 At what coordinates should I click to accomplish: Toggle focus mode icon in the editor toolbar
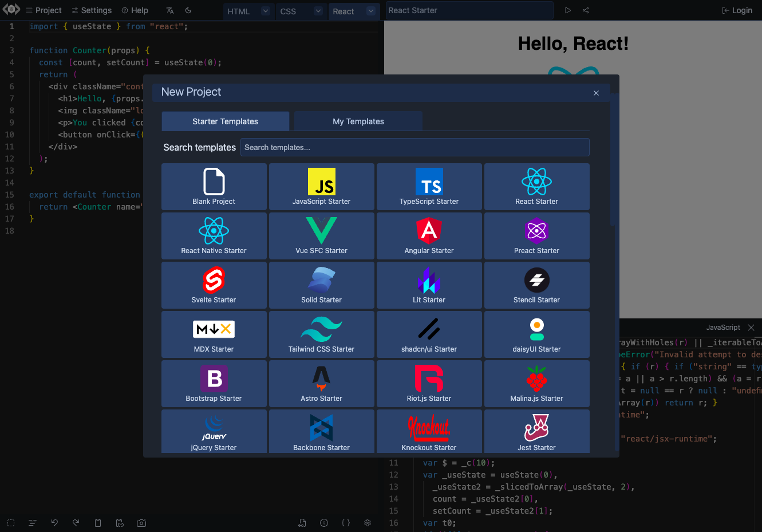(11, 523)
